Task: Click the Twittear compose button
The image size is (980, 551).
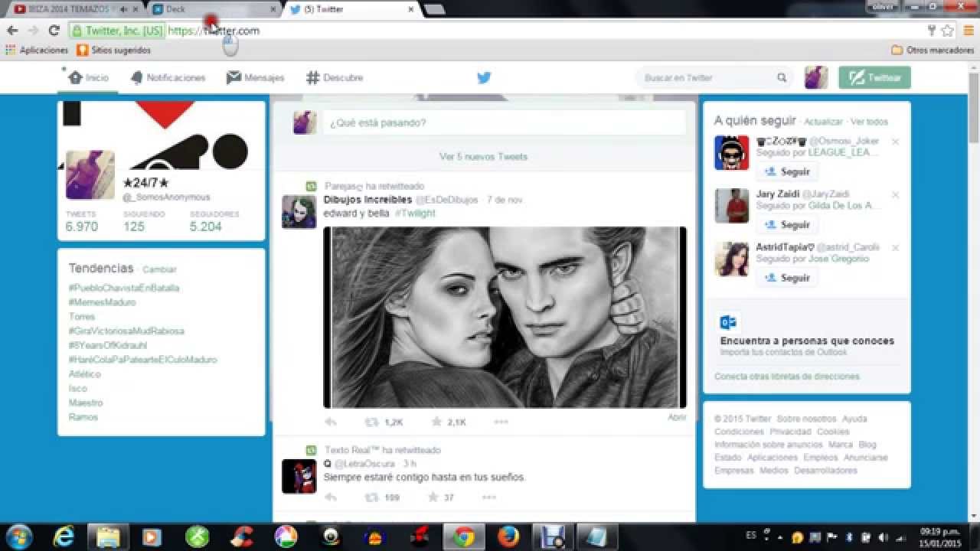Action: click(874, 77)
